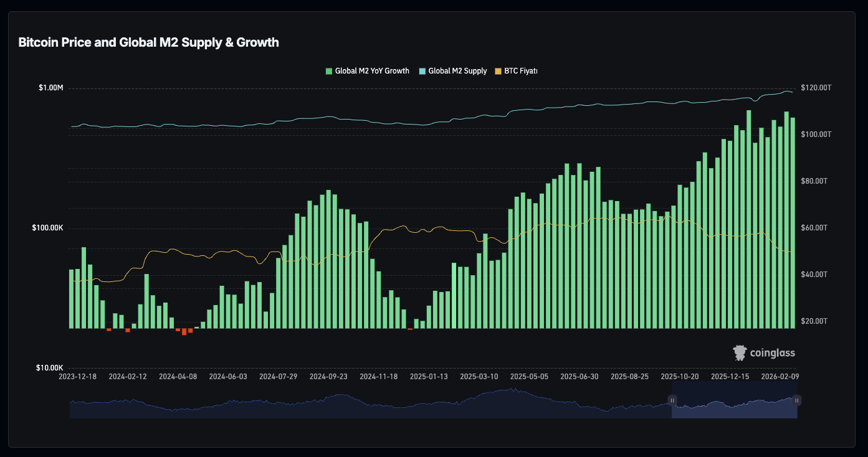Click the tallest green bar near 2025-12-15
Viewport: 868px width, 457px height.
point(748,219)
